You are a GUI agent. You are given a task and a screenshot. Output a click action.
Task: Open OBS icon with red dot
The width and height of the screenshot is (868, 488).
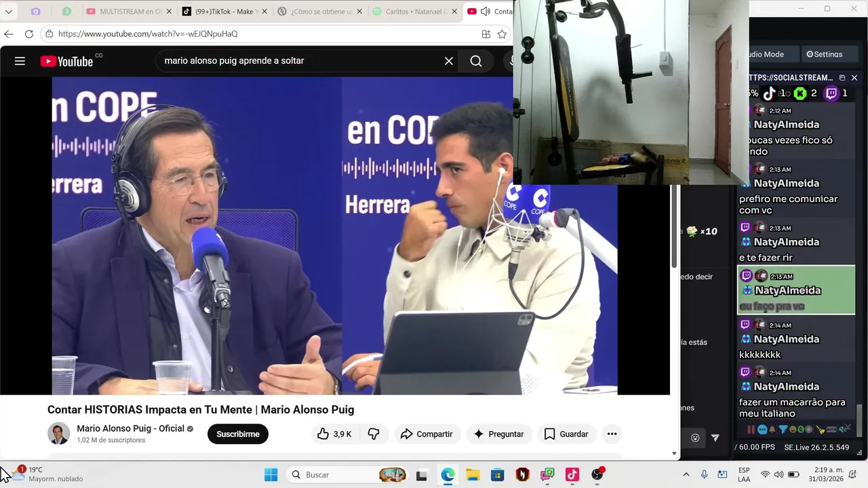tap(597, 474)
